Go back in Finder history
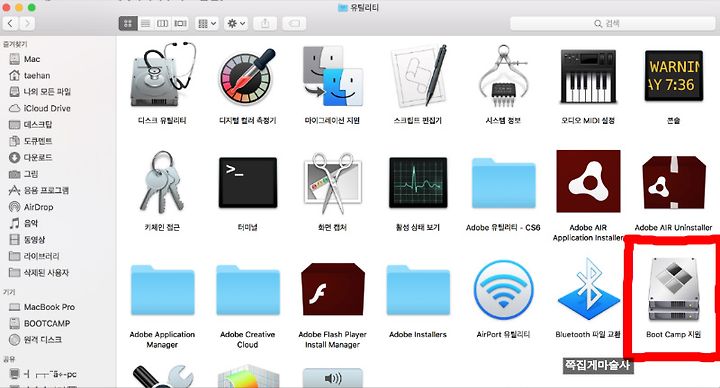Viewport: 720px width, 388px height. click(11, 23)
